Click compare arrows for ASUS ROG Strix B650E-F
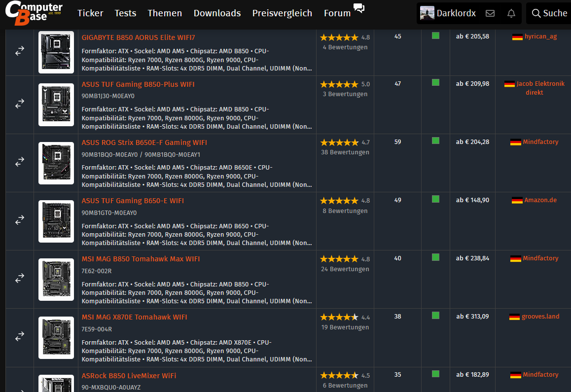571x392 pixels. [x=20, y=162]
